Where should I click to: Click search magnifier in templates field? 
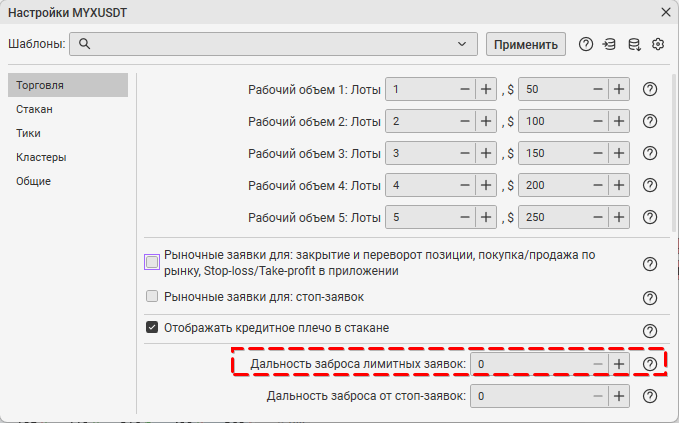pyautogui.click(x=84, y=44)
